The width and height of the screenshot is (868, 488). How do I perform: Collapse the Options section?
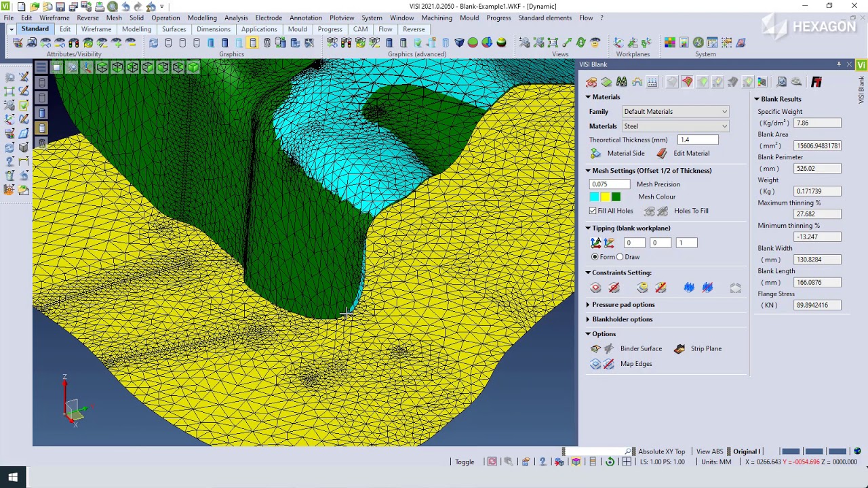588,334
